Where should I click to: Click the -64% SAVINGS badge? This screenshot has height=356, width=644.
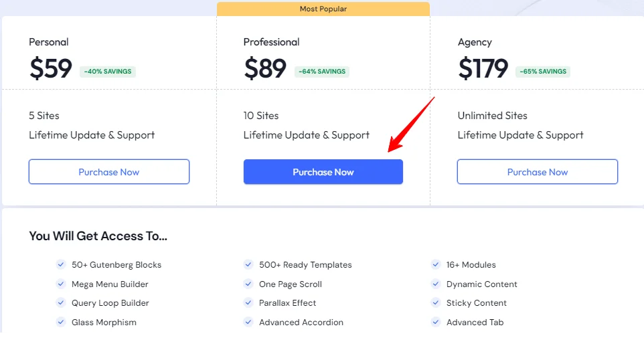tap(321, 72)
